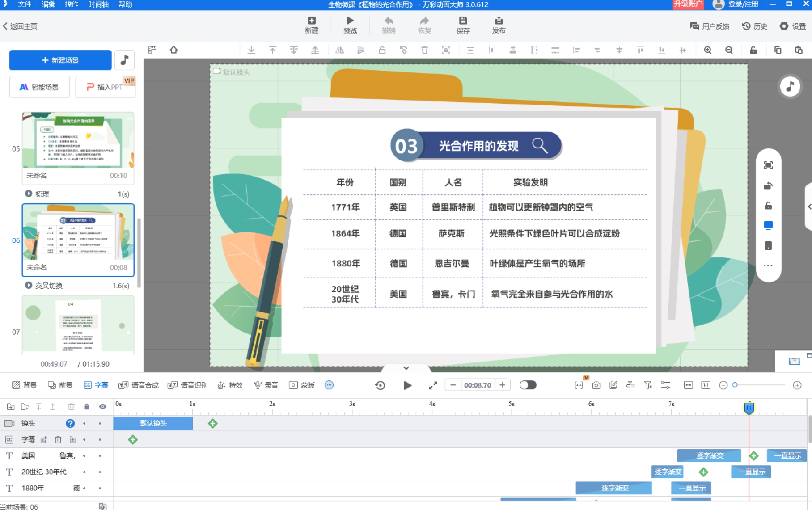812x510 pixels.
Task: Click the more options circle after 蒙版
Action: (x=329, y=385)
